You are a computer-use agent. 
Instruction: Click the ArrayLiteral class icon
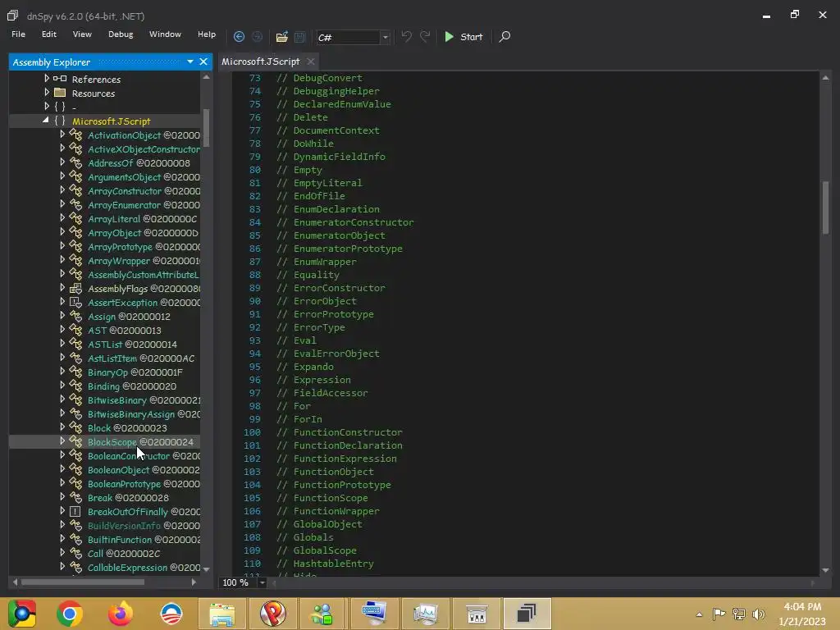(75, 219)
